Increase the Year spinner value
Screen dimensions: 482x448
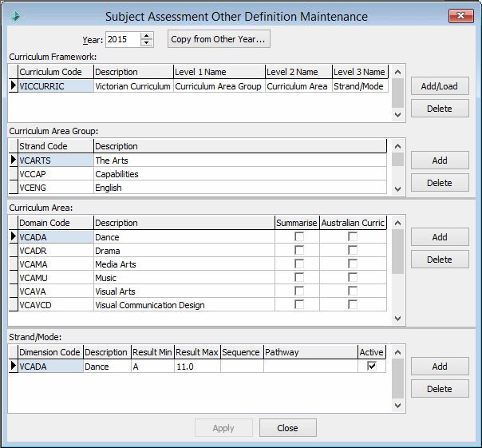(147, 36)
